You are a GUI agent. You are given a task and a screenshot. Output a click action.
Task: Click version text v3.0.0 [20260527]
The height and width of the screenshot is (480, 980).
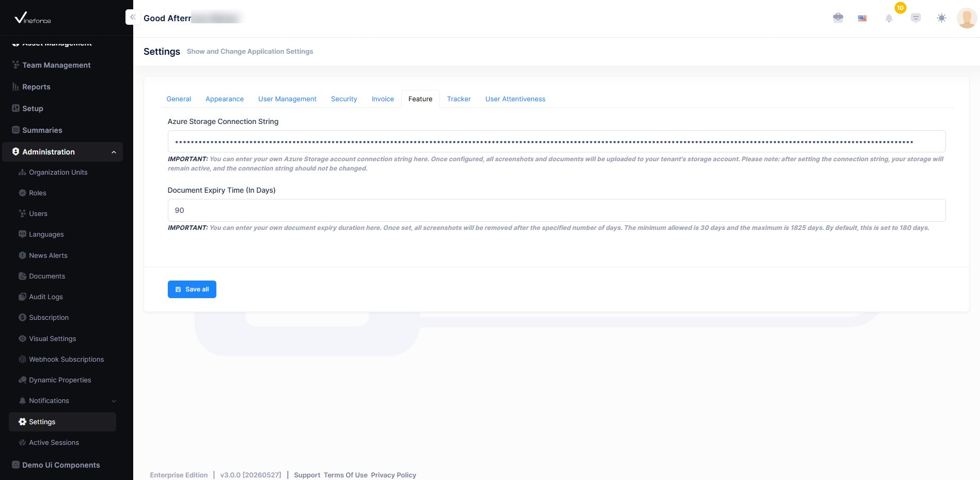[250, 475]
